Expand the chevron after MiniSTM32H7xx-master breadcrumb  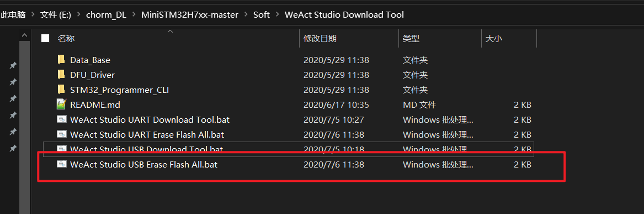tap(246, 15)
